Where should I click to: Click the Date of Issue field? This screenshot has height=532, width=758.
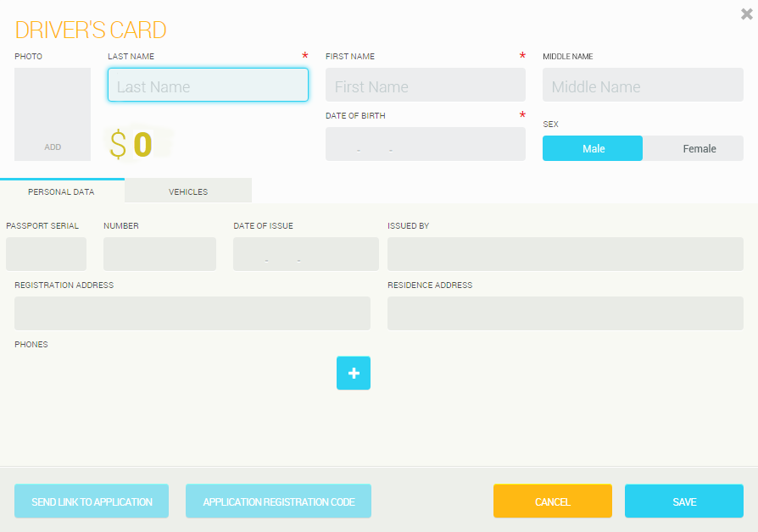(305, 254)
